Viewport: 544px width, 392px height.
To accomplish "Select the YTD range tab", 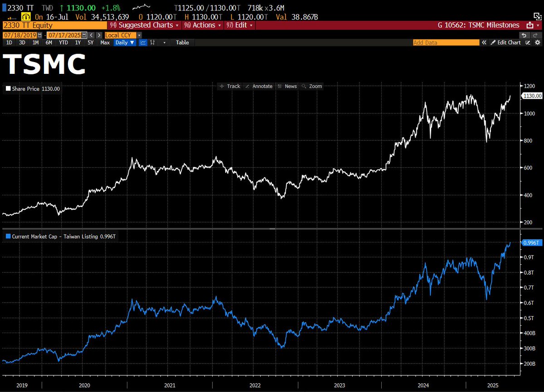I will 63,42.
